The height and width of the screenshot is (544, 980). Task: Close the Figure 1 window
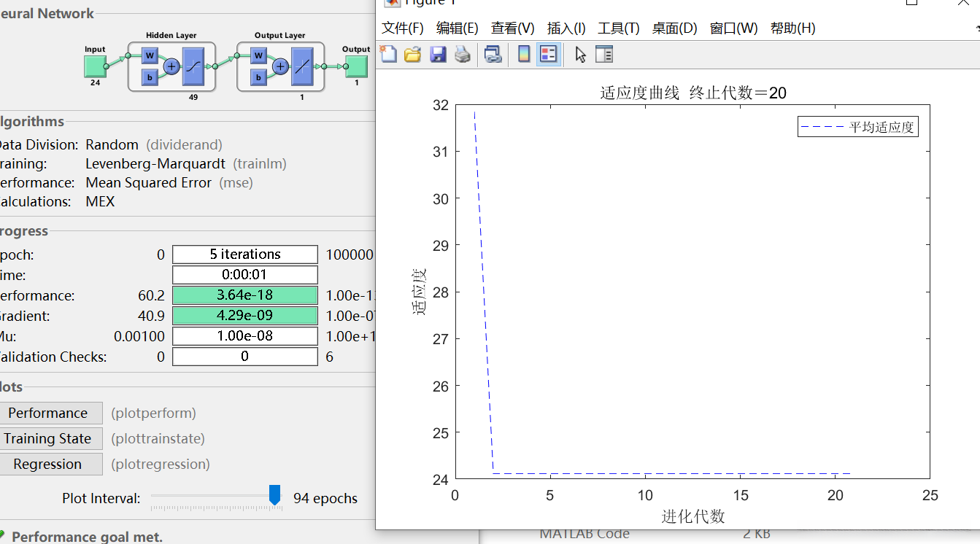pyautogui.click(x=962, y=2)
